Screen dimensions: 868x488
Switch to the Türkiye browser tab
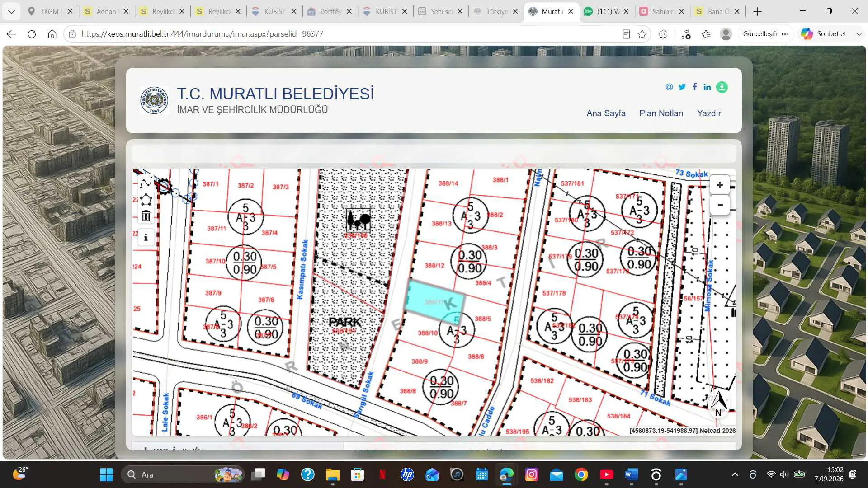(x=496, y=11)
